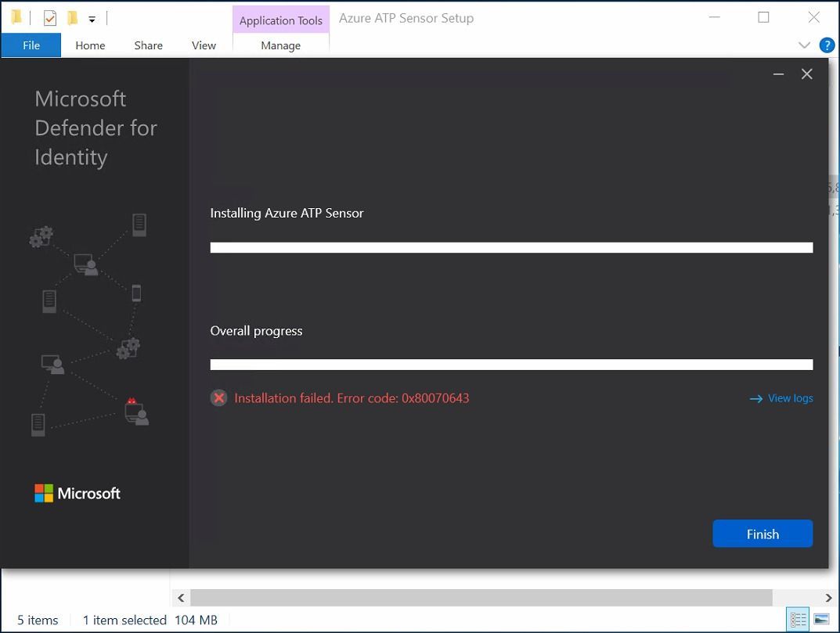Close the Defender for Identity installer dialog
Image resolution: width=840 pixels, height=633 pixels.
point(807,74)
